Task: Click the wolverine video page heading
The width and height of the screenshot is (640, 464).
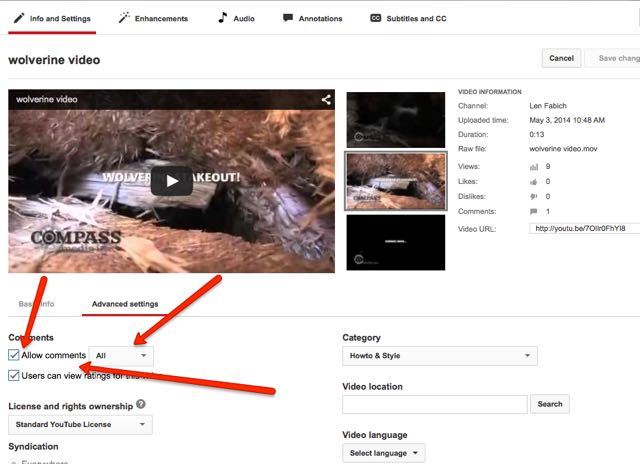Action: tap(54, 60)
